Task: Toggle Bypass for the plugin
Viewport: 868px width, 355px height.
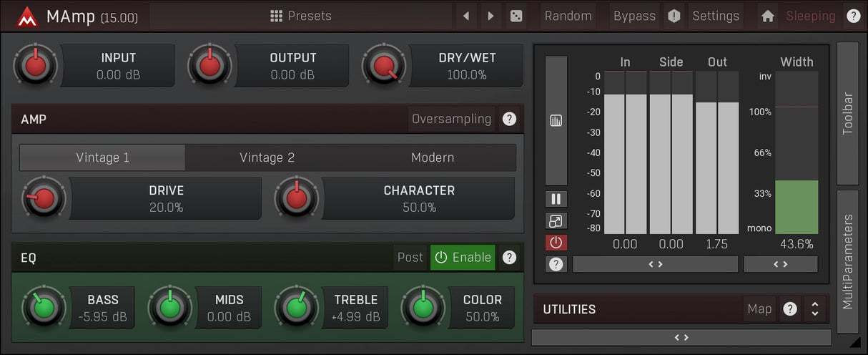Action: [x=633, y=16]
